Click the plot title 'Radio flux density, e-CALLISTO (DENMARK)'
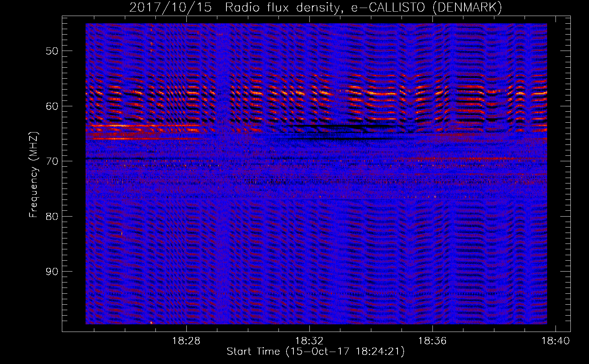The width and height of the screenshot is (589, 364). 363,8
